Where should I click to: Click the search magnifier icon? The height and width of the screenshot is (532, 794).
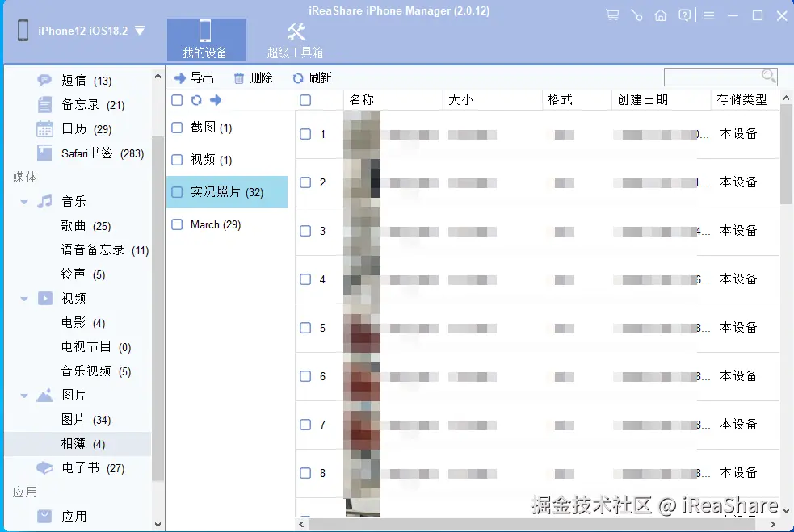tap(767, 75)
